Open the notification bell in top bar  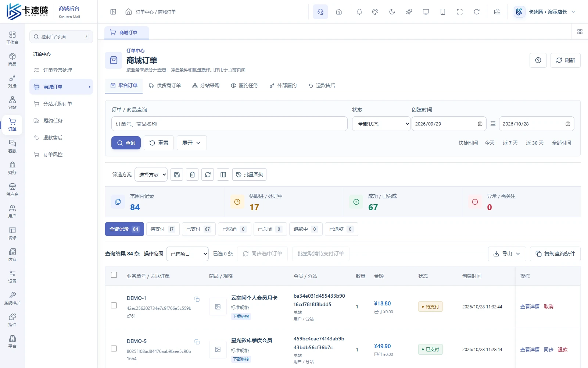click(x=359, y=12)
